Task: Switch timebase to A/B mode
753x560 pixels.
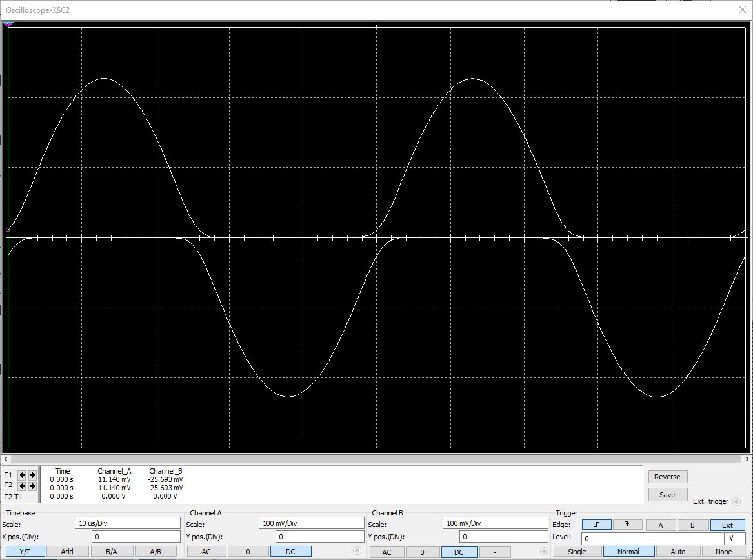Action: pyautogui.click(x=156, y=552)
